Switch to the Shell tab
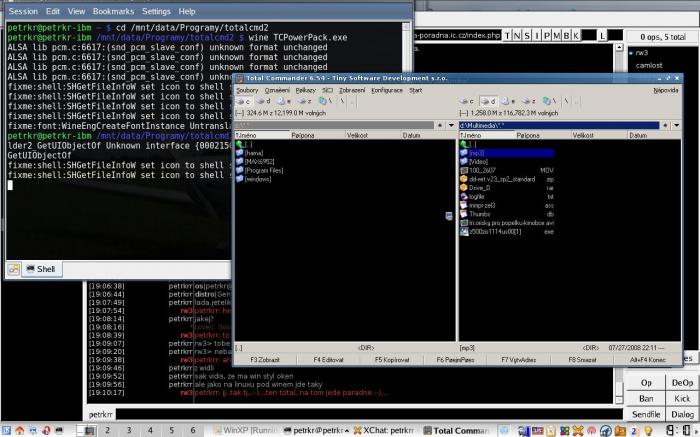This screenshot has width=700, height=437. [42, 269]
